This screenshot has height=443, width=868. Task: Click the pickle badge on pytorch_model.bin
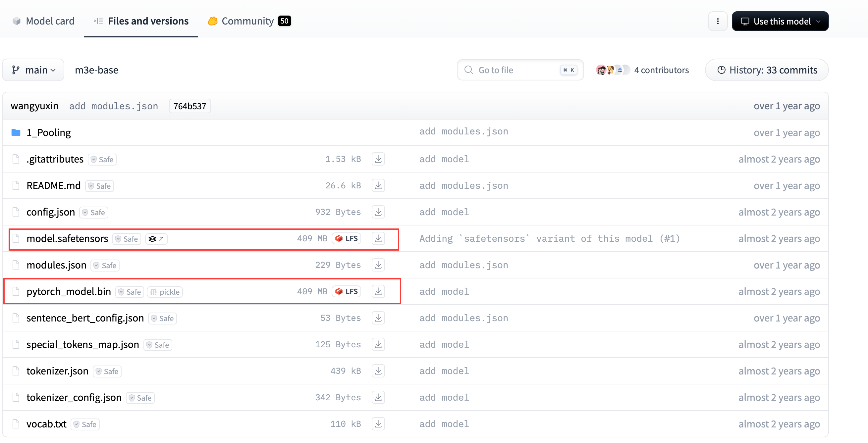pos(165,292)
